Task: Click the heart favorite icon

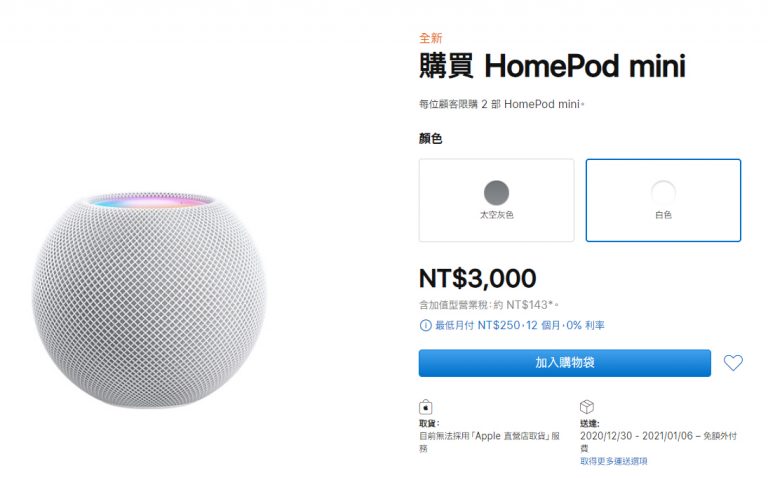Action: pos(733,363)
